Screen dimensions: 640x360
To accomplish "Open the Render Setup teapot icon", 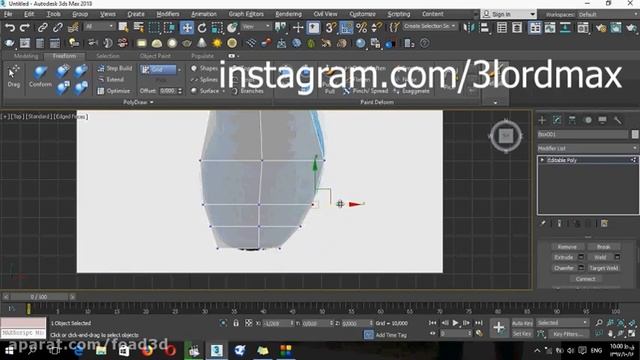I will (x=601, y=28).
